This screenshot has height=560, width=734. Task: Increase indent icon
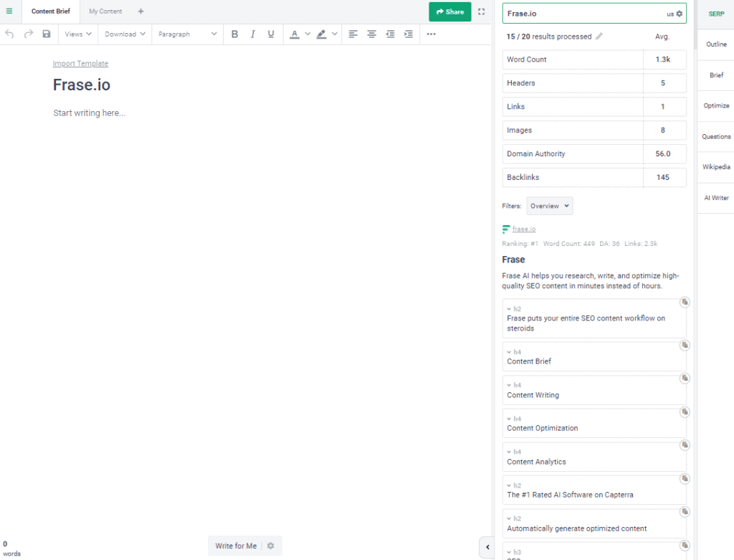409,34
